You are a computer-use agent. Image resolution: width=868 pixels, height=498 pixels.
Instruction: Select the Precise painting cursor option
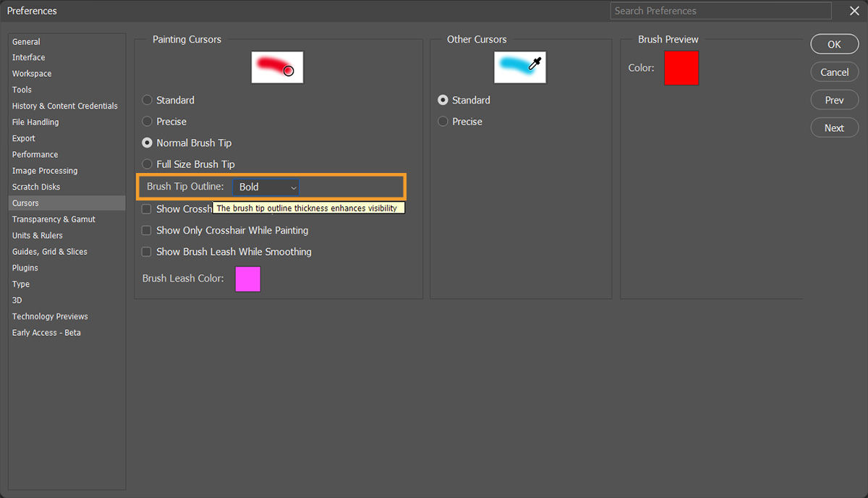click(147, 122)
